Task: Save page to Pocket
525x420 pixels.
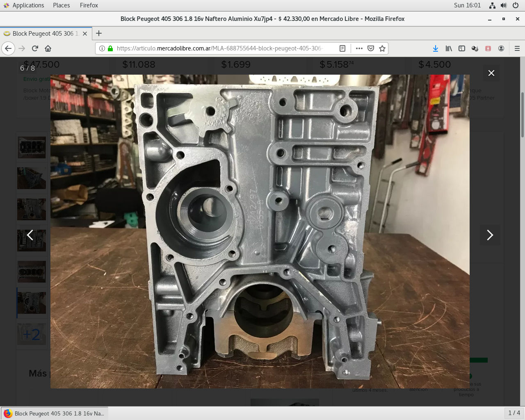Action: [371, 48]
